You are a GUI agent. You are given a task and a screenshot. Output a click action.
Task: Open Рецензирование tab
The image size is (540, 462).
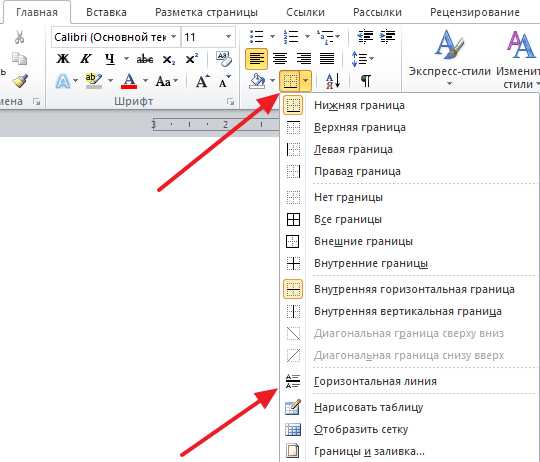point(475,12)
